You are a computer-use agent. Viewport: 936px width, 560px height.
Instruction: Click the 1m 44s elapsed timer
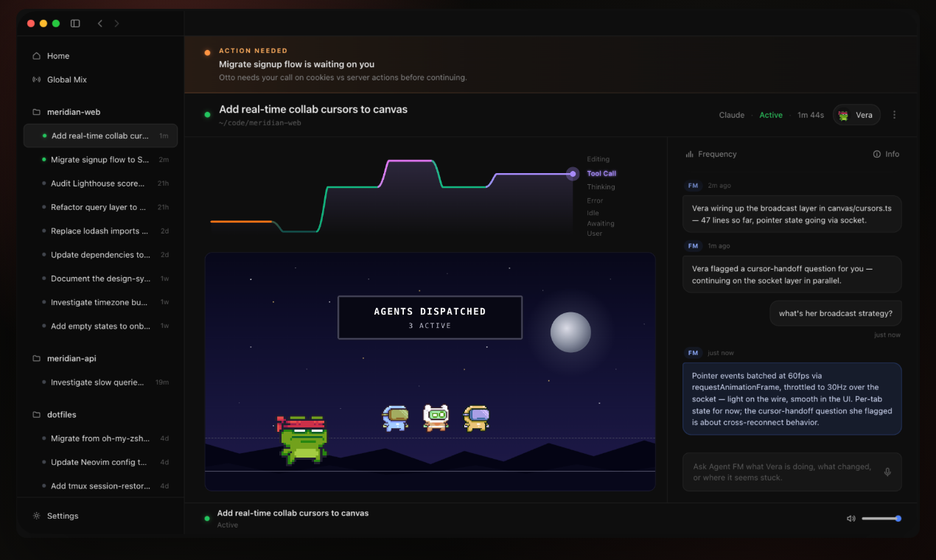(x=811, y=115)
